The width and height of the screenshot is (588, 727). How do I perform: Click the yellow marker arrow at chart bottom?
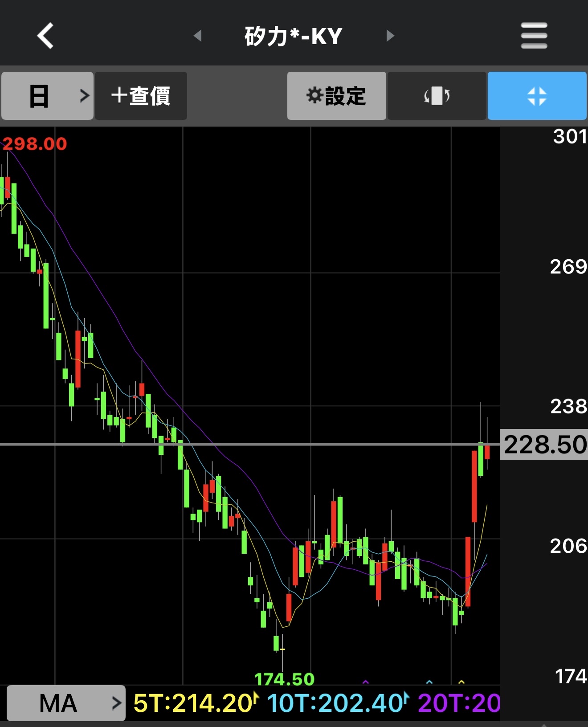(x=461, y=682)
